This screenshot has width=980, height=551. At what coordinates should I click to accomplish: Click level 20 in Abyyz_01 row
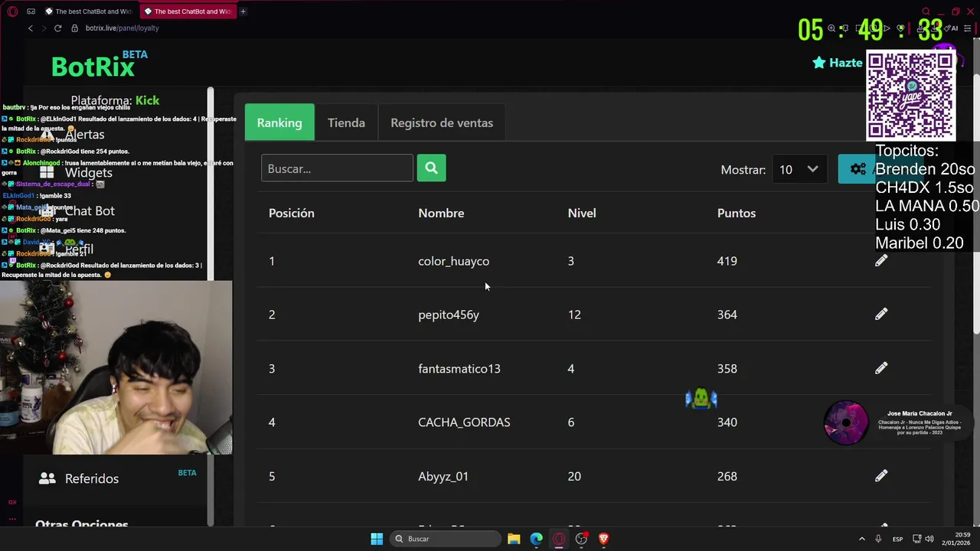(x=574, y=476)
